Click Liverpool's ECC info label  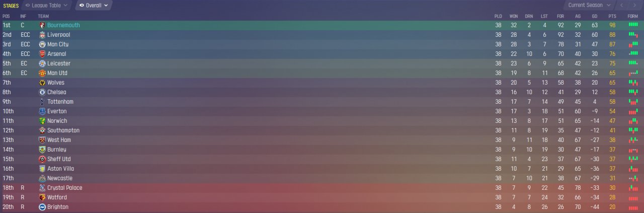click(x=26, y=35)
